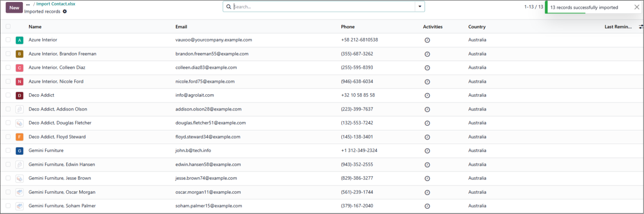
Task: Click the New button
Action: coord(14,8)
